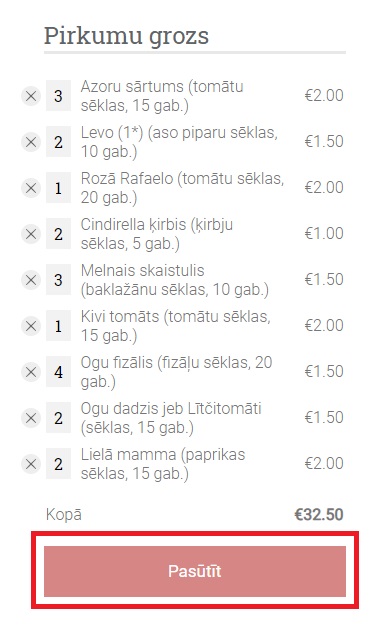
Task: Delete Melnais skaistulis eggplant seeds
Action: [31, 280]
